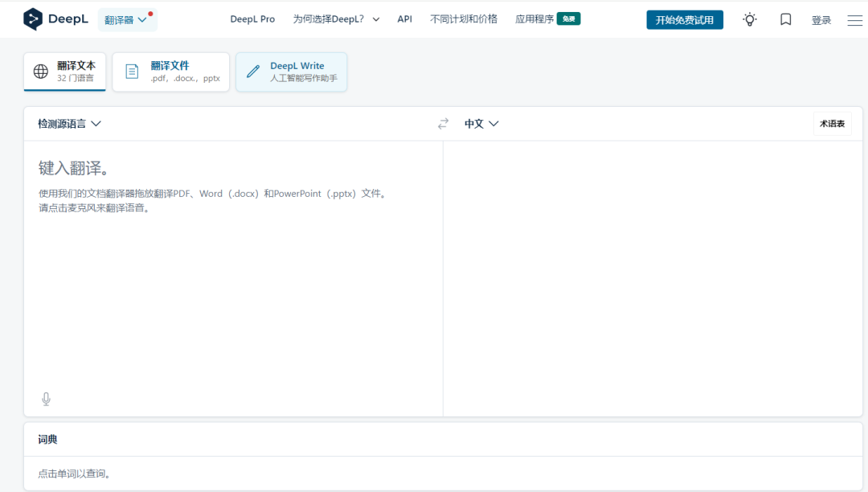
Task: Open the 术语表 glossary button
Action: coord(832,124)
